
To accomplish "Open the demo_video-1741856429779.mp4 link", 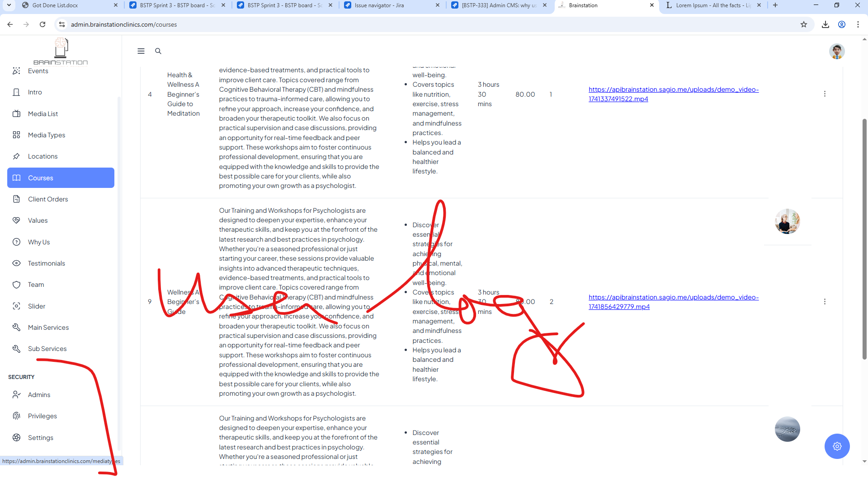I will pos(673,302).
